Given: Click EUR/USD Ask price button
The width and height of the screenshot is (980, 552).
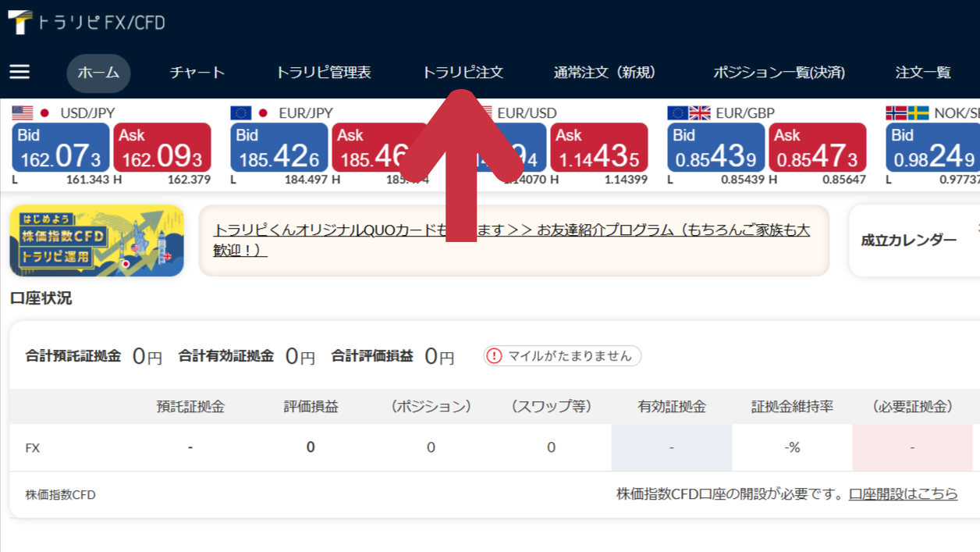Looking at the screenshot, I should (599, 148).
